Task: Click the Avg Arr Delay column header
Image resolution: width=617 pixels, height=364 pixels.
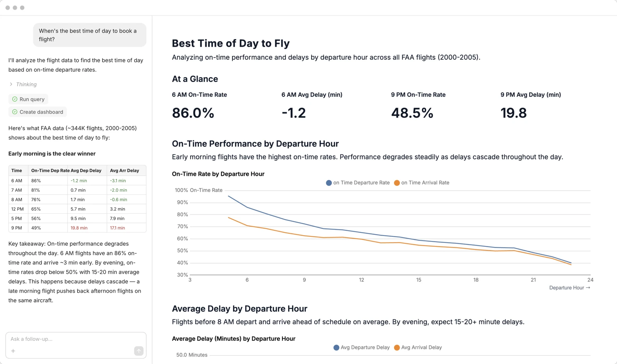Action: coord(124,170)
